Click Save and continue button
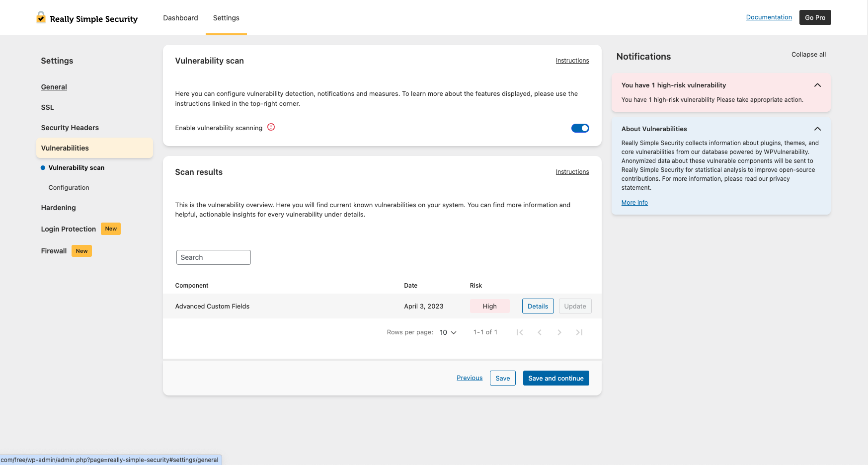Screen dimensions: 868x465 [555, 378]
